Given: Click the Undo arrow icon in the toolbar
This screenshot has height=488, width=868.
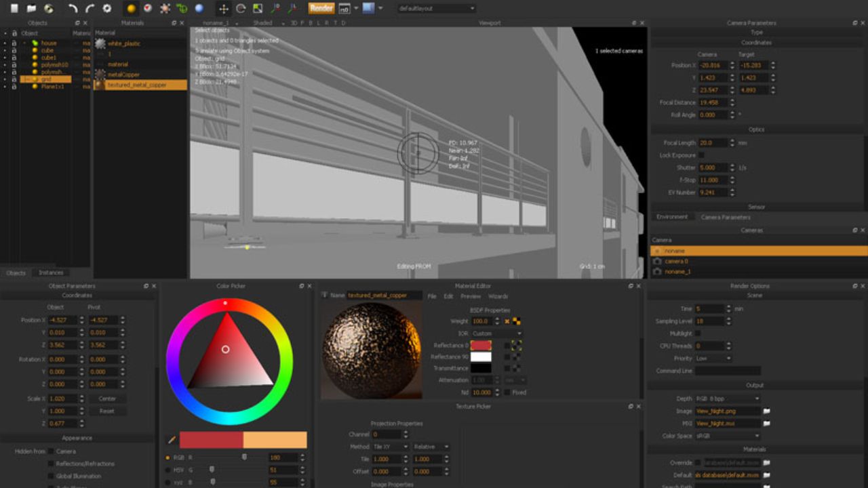Looking at the screenshot, I should [x=73, y=8].
